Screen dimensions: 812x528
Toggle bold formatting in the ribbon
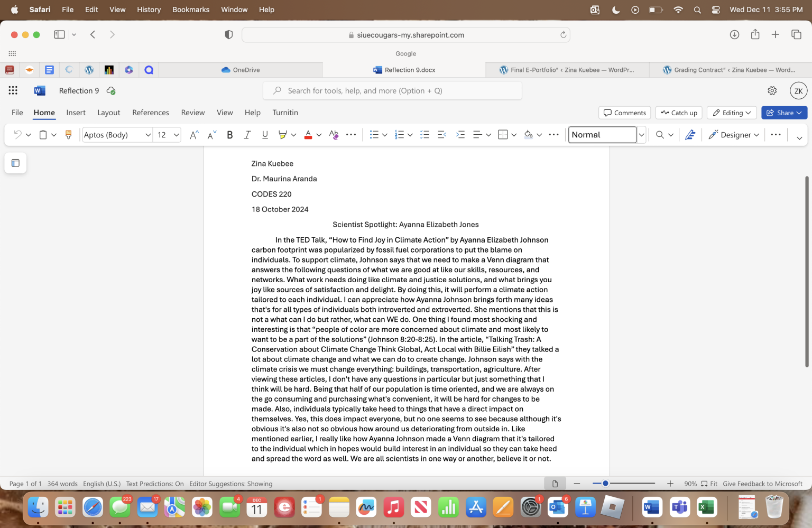tap(229, 135)
